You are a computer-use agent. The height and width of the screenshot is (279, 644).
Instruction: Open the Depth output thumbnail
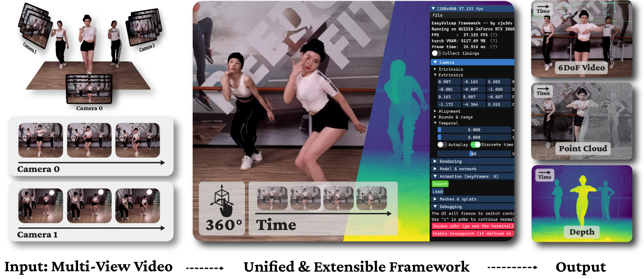[x=582, y=203]
